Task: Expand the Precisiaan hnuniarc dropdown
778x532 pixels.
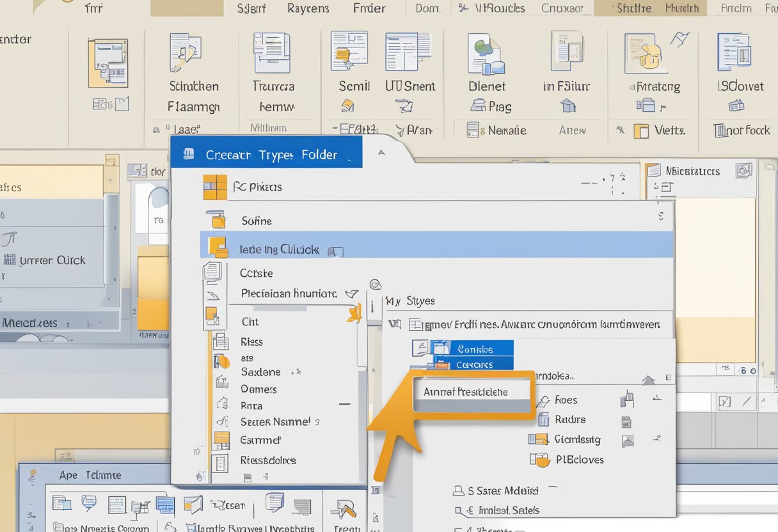Action: pos(351,293)
